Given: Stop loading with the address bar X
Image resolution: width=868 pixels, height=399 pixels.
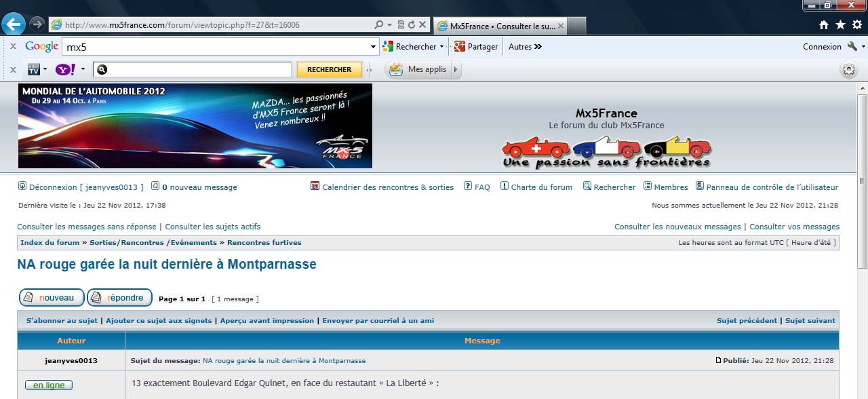Looking at the screenshot, I should (x=422, y=24).
